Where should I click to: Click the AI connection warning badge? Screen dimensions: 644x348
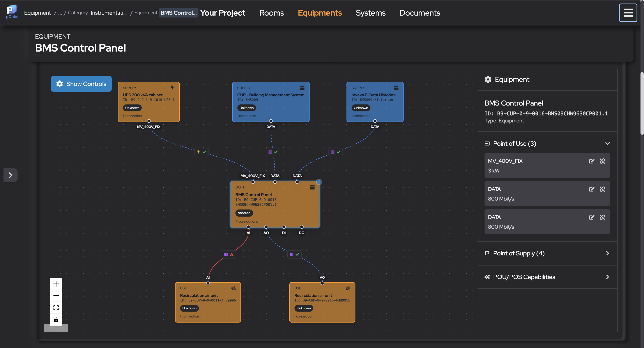click(x=229, y=254)
